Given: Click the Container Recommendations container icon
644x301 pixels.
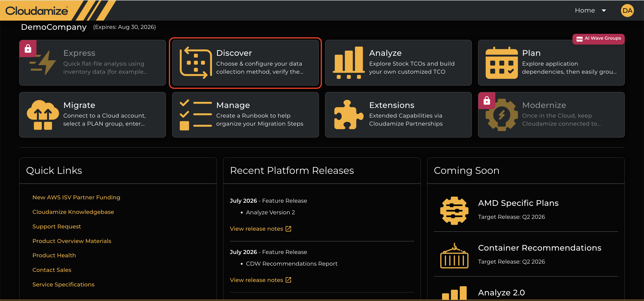Looking at the screenshot, I should (454, 256).
